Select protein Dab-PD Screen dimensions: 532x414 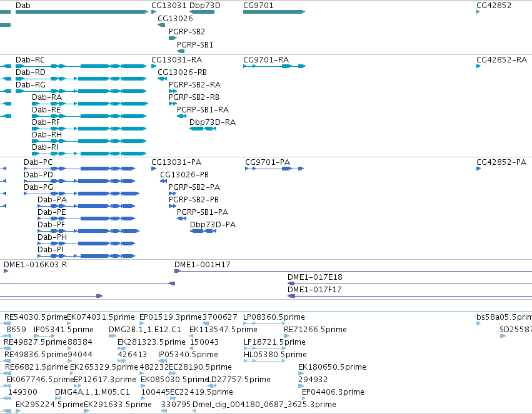pyautogui.click(x=79, y=181)
